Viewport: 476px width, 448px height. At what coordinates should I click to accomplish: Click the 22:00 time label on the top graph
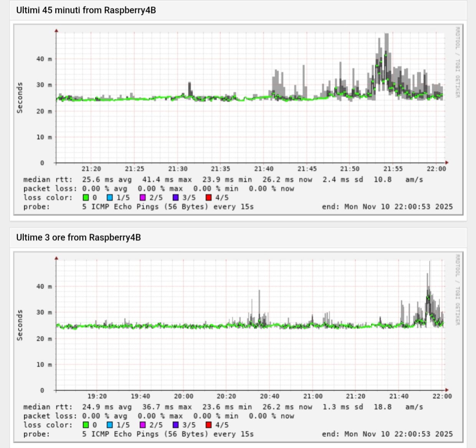click(436, 169)
